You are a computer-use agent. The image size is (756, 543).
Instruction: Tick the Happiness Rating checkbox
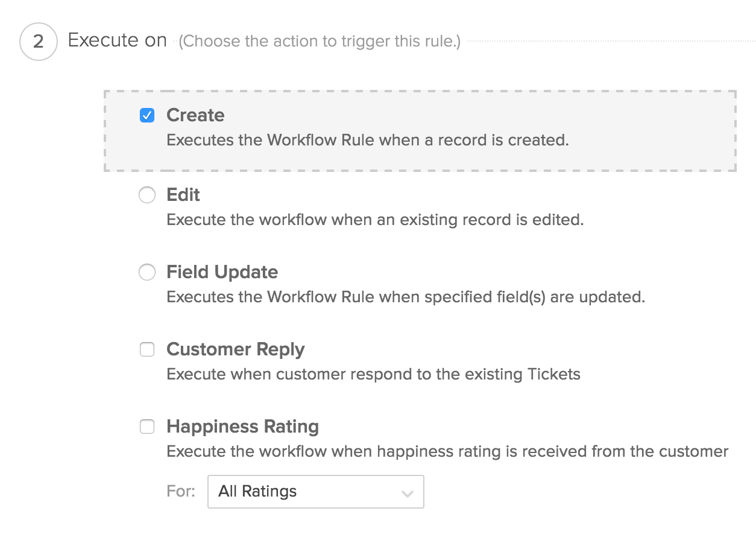click(x=147, y=427)
